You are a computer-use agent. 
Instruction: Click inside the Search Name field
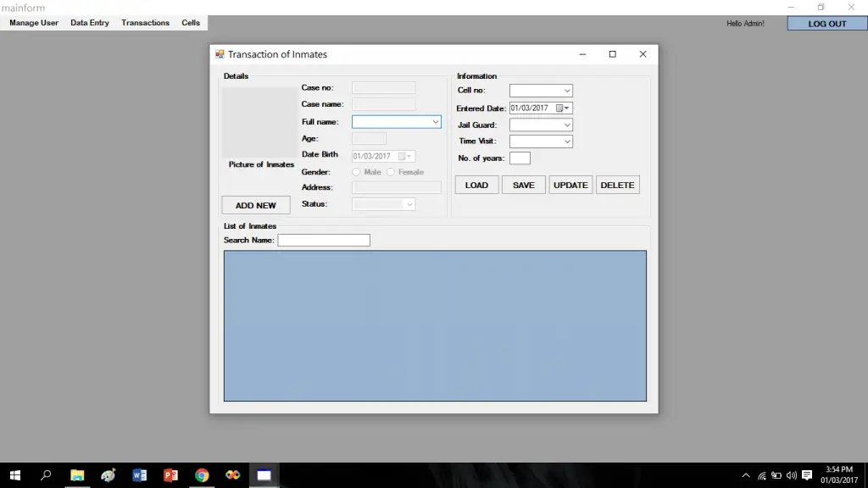[x=324, y=240]
